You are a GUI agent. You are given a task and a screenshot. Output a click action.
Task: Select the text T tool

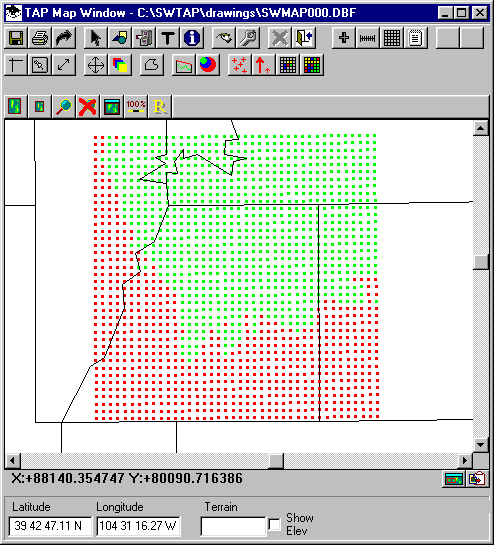pyautogui.click(x=168, y=38)
